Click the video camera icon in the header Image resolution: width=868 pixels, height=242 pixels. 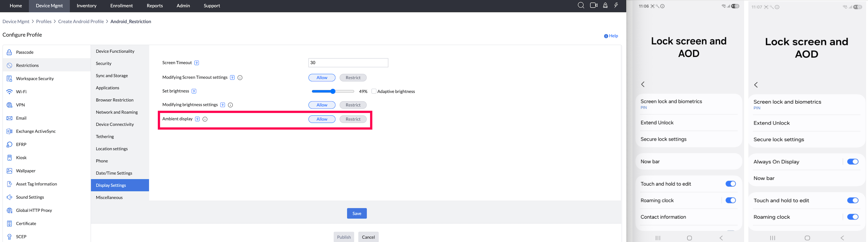pyautogui.click(x=594, y=5)
